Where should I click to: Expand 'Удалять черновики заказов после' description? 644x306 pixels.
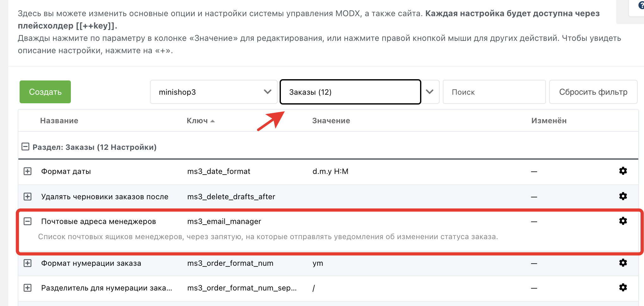point(28,197)
